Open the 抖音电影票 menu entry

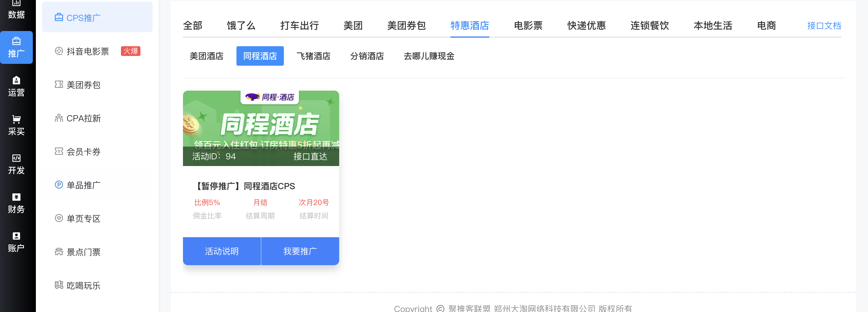click(88, 51)
